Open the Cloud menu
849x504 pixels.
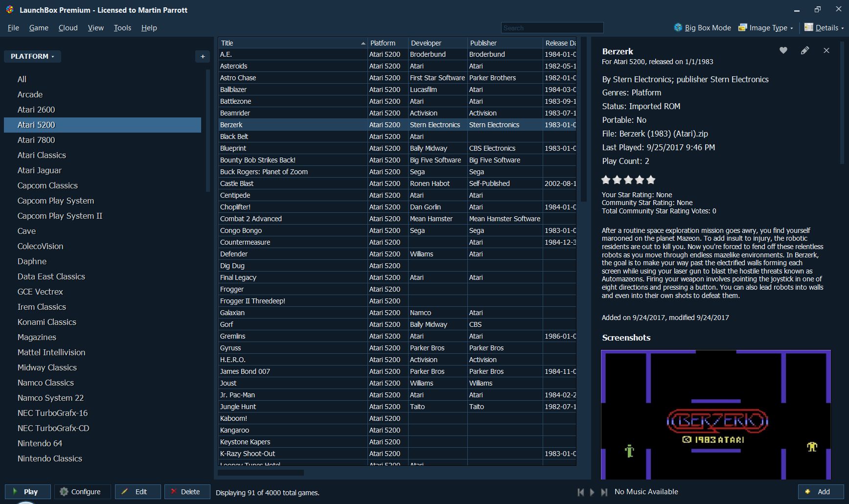pyautogui.click(x=68, y=28)
